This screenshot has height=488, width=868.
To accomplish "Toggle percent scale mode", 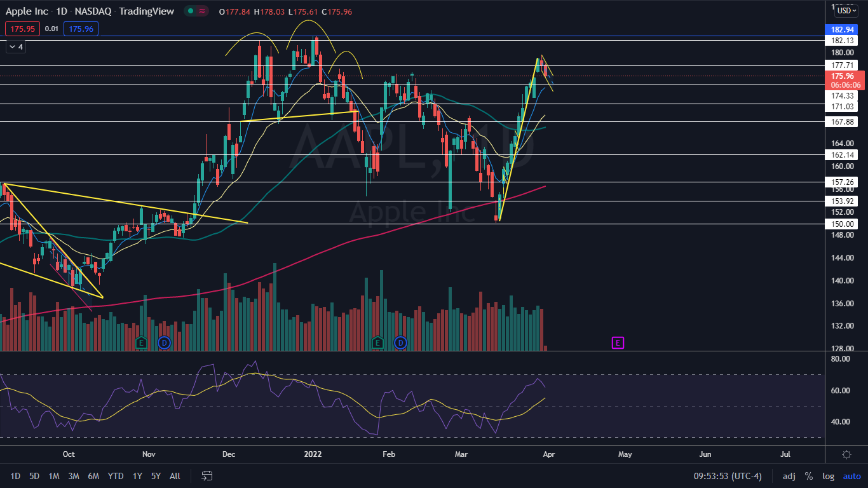I will pos(809,476).
